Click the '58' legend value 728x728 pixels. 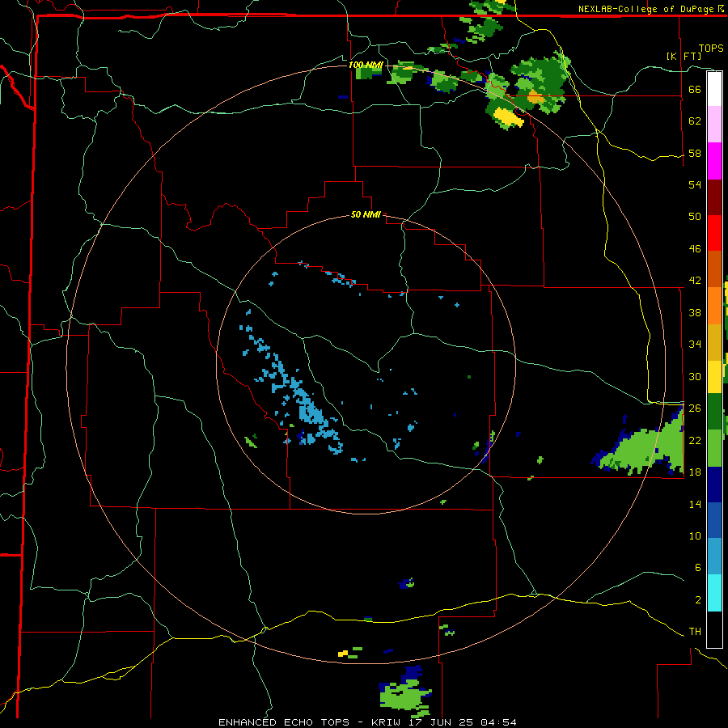click(695, 153)
